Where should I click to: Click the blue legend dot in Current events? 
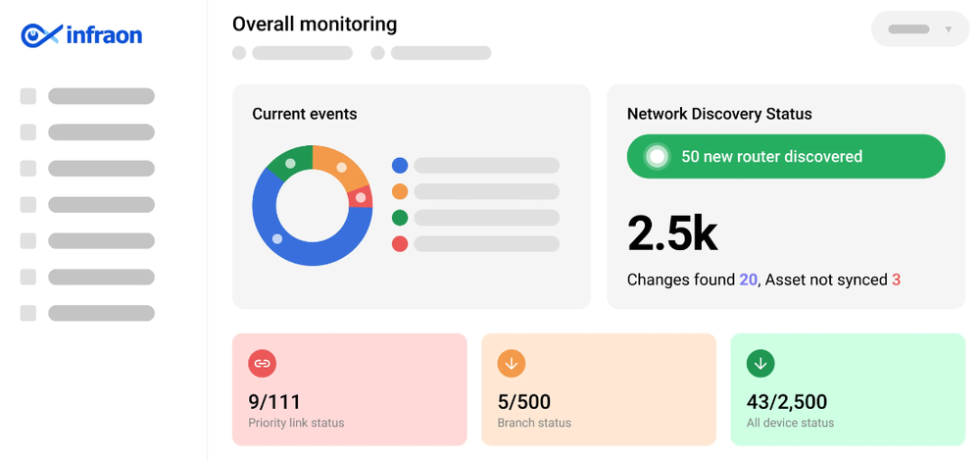(x=400, y=166)
